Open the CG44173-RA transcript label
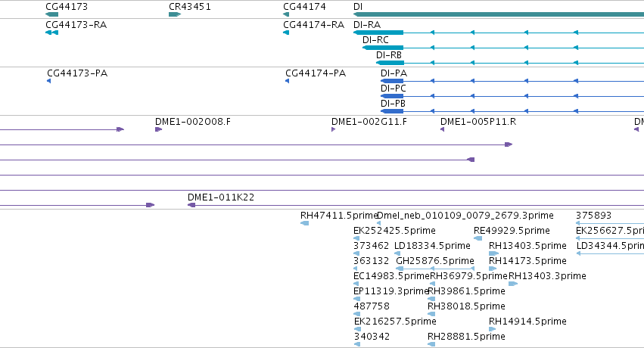644x348 pixels. [x=76, y=25]
